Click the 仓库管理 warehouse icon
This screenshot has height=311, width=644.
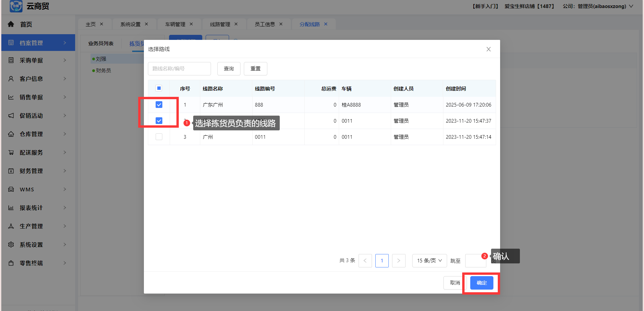[x=11, y=134]
